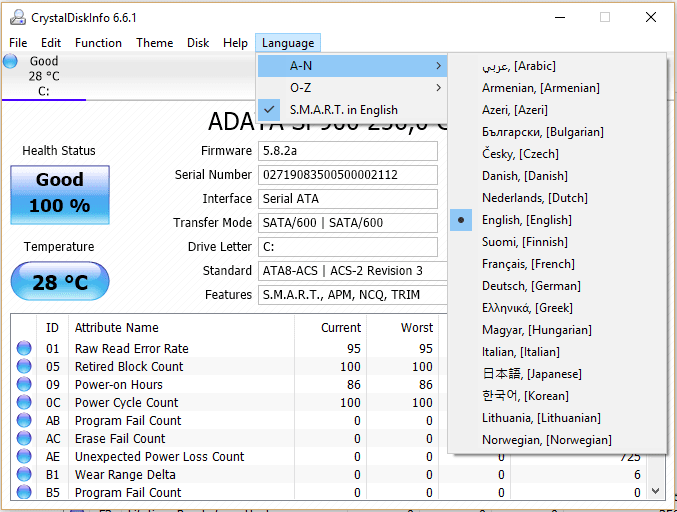Click the Worst column header
The width and height of the screenshot is (677, 512).
[403, 328]
